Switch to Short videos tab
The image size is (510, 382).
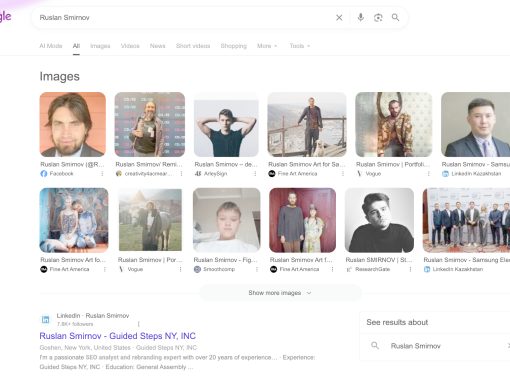click(x=193, y=46)
